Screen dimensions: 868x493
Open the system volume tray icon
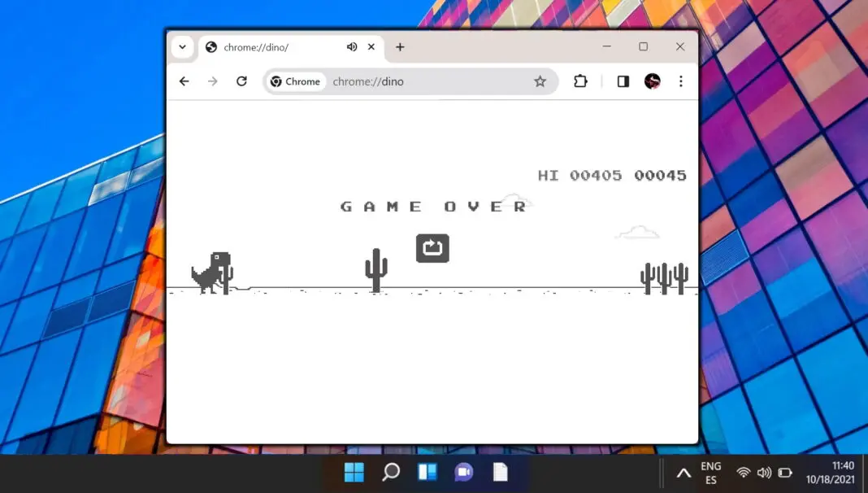tap(765, 473)
